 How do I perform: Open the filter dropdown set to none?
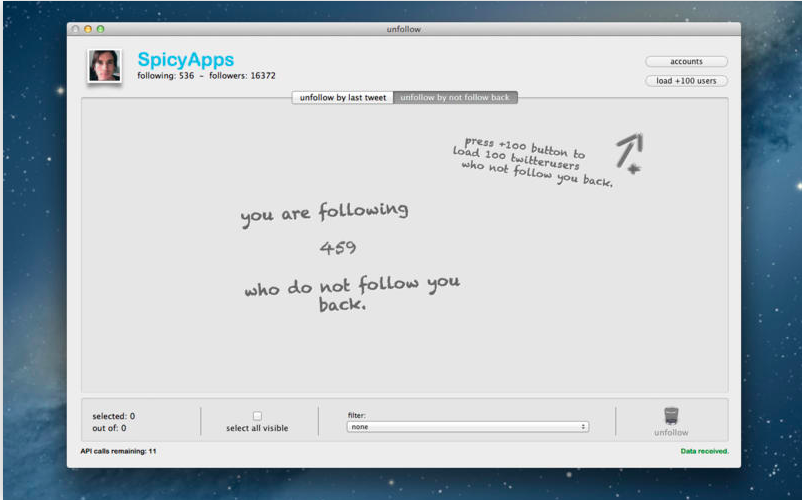467,426
